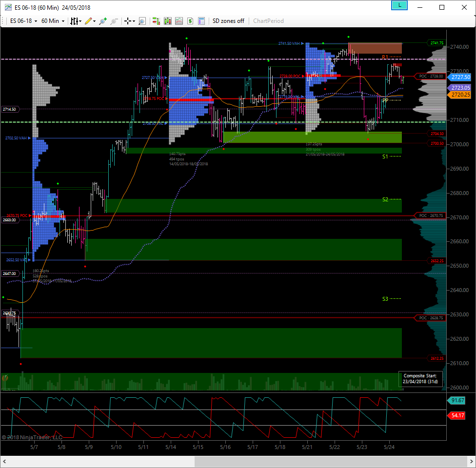
Task: Click the candlestick data series icon
Action: point(168,21)
